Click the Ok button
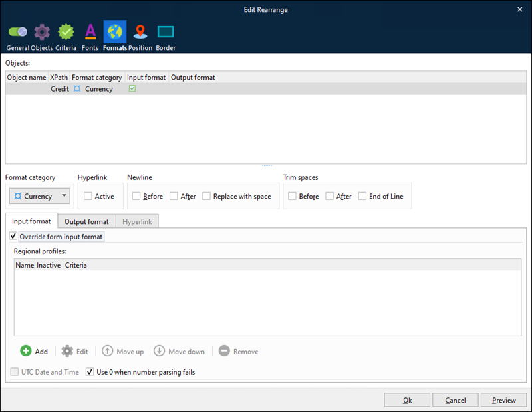The image size is (532, 412). pos(407,400)
